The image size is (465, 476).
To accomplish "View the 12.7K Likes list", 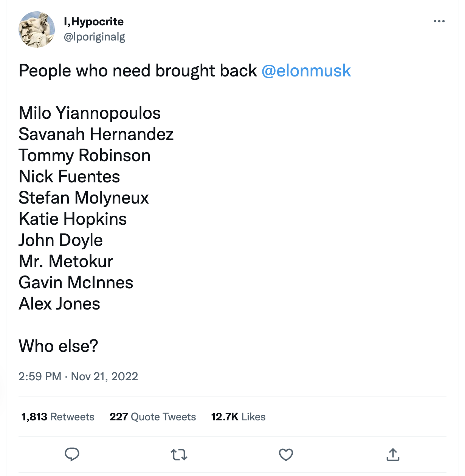I will (x=238, y=417).
